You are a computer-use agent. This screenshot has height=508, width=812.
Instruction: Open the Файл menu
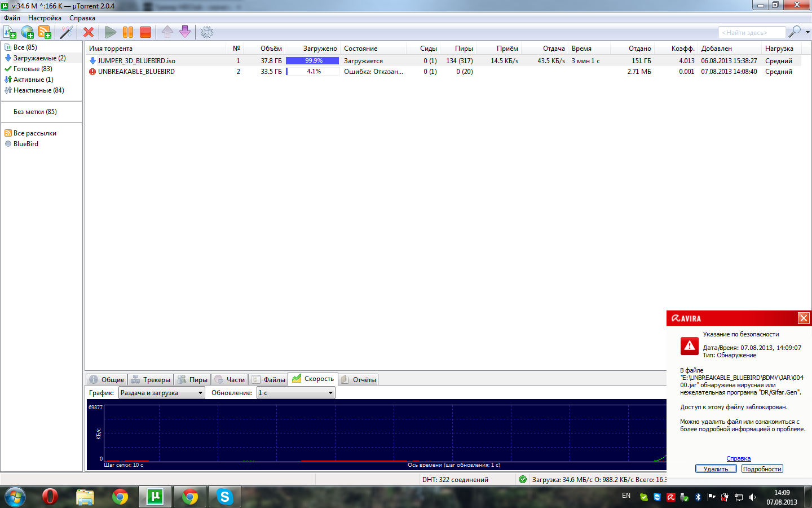[12, 18]
